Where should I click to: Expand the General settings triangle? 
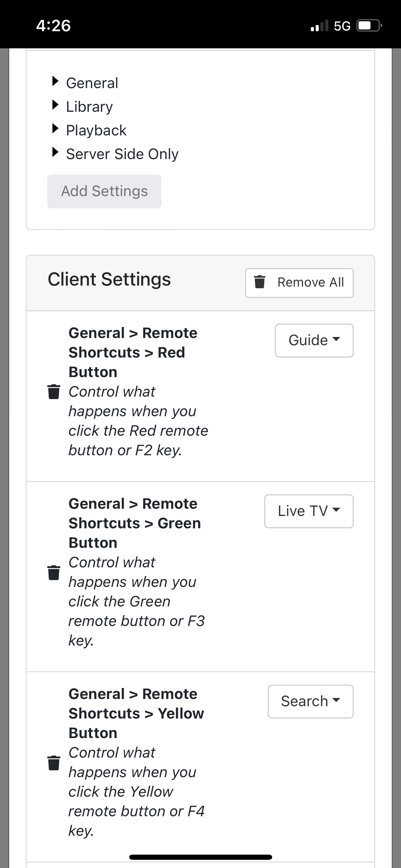[x=55, y=82]
